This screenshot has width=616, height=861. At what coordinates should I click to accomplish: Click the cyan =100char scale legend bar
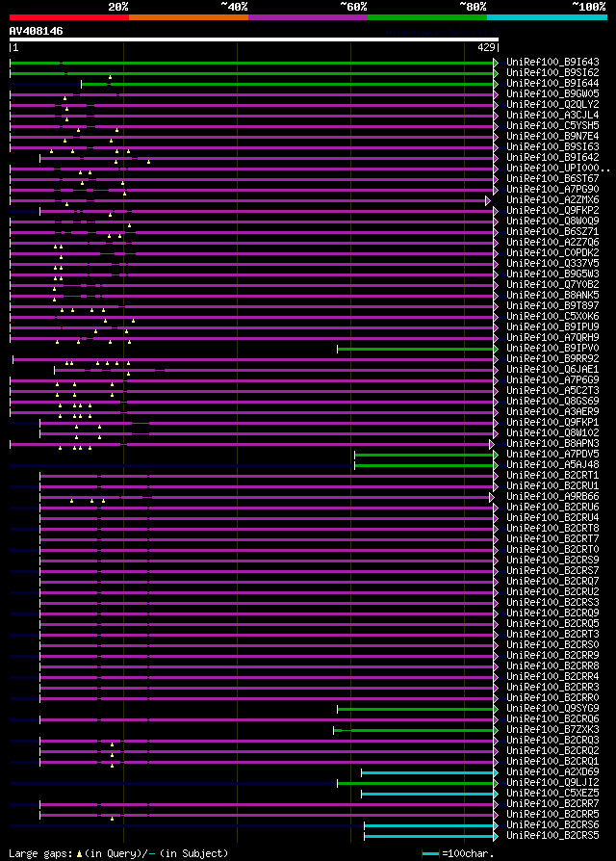pyautogui.click(x=430, y=854)
